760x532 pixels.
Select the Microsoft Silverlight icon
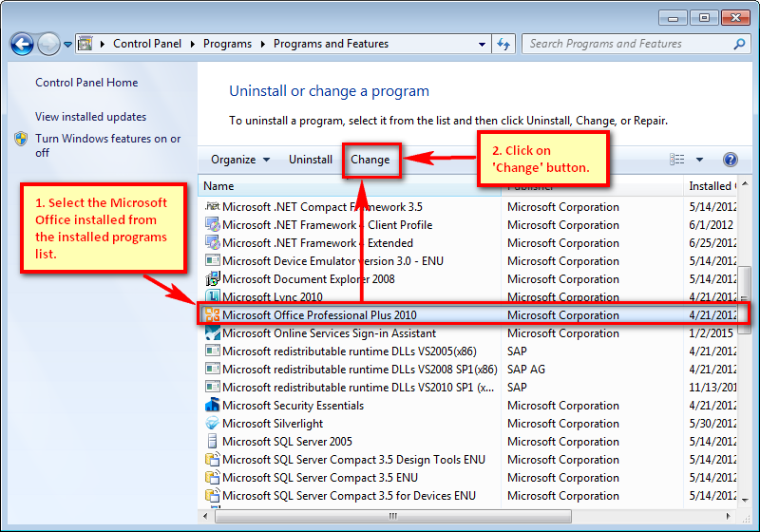point(212,424)
